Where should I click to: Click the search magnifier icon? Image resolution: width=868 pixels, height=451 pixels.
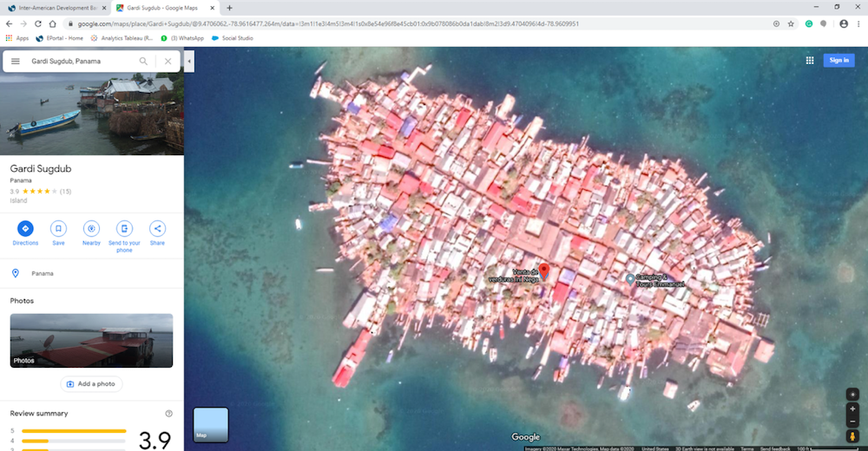[144, 62]
